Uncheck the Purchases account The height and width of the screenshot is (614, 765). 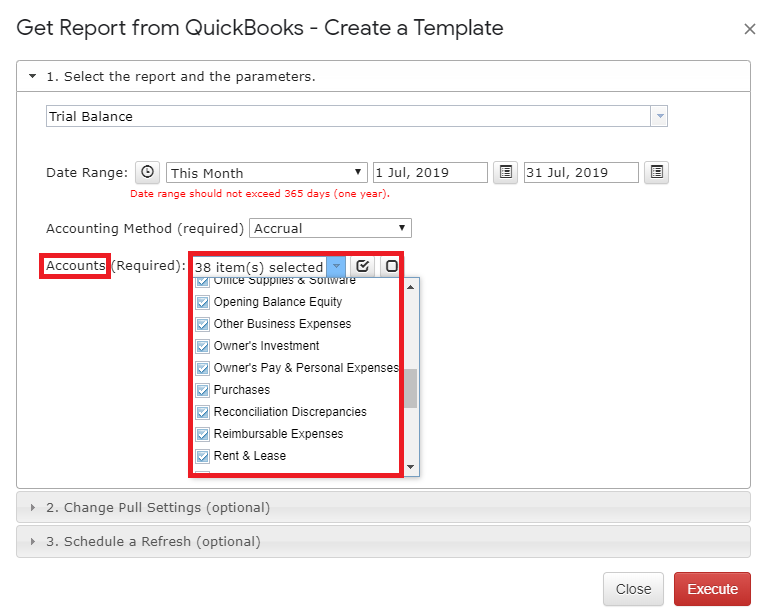tap(203, 390)
